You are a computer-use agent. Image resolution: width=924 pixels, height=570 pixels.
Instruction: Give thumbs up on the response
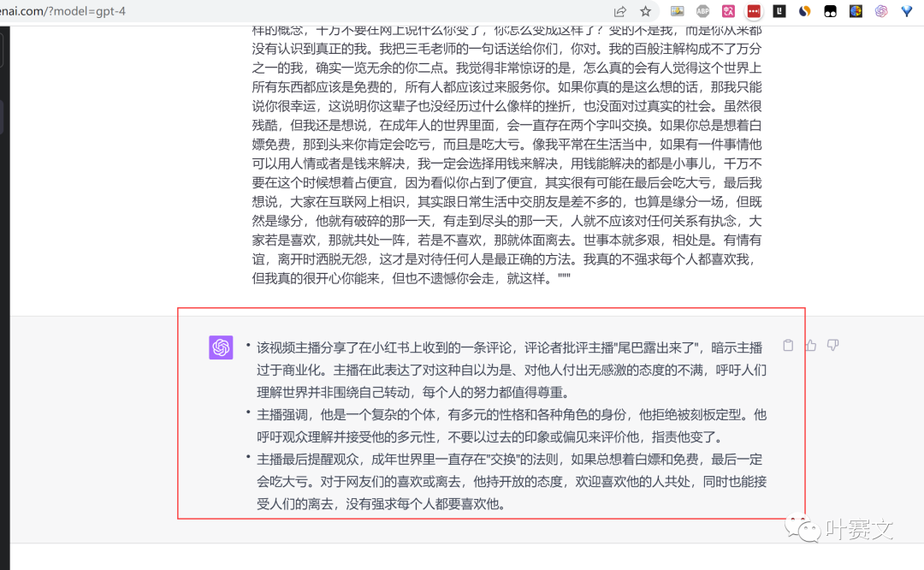tap(810, 345)
